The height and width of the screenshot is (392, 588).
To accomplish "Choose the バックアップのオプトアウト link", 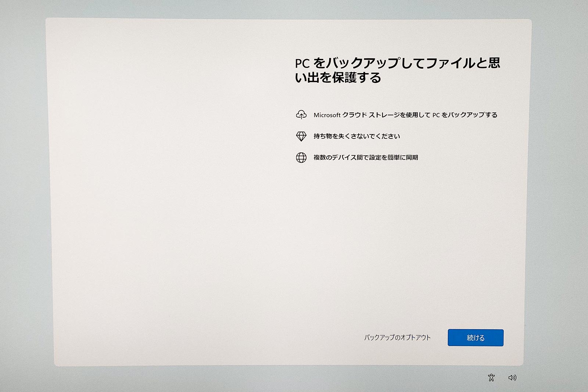I will tap(397, 337).
